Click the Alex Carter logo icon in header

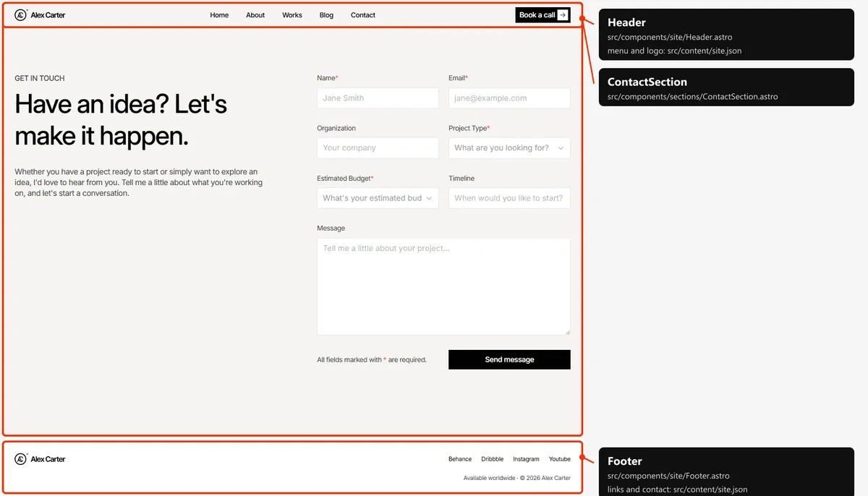click(21, 14)
